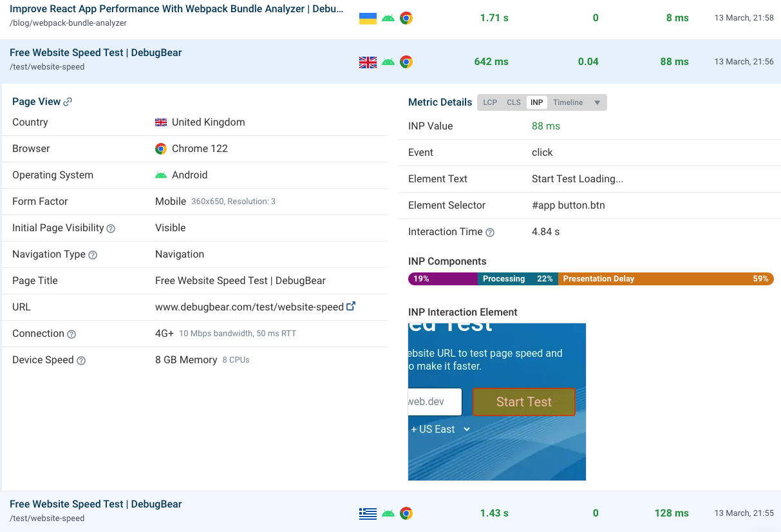
Task: Click Start Test Loading... element text
Action: [x=578, y=179]
